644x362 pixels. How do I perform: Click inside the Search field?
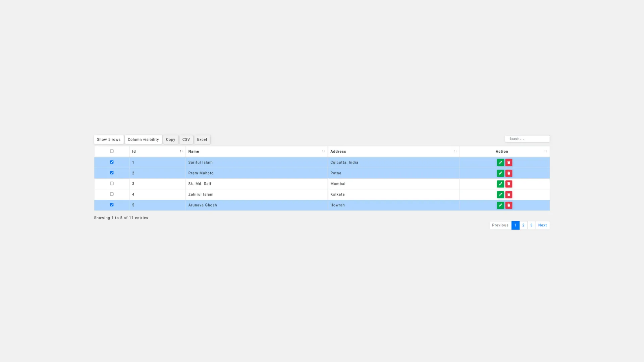point(527,138)
